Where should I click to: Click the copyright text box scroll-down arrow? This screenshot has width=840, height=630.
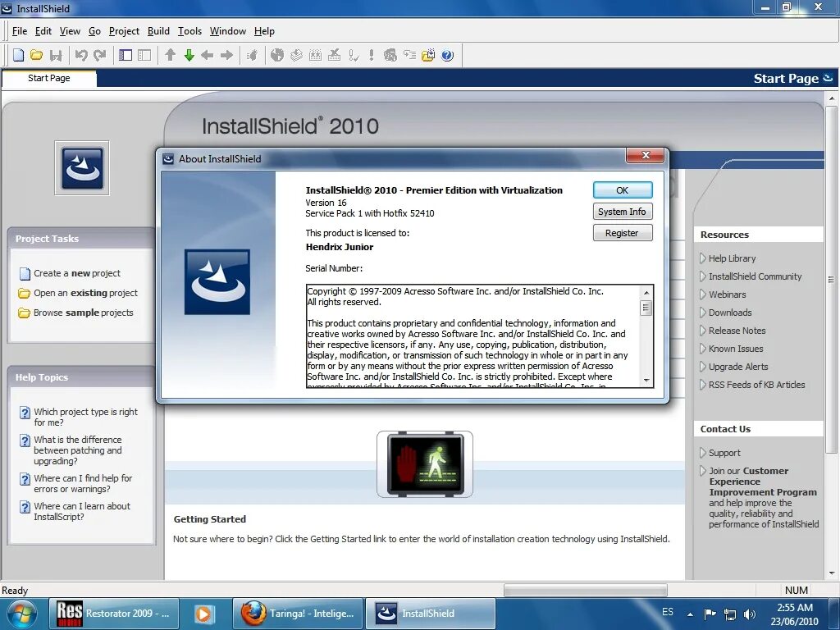coord(646,381)
